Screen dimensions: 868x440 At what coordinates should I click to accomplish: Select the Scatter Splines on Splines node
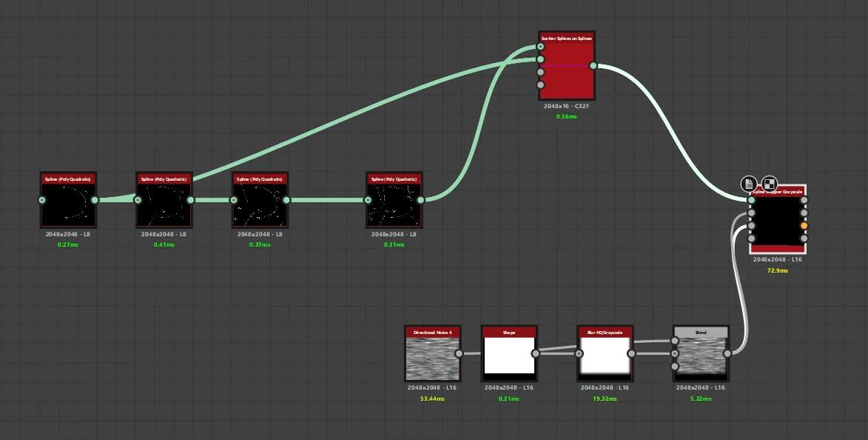click(567, 66)
